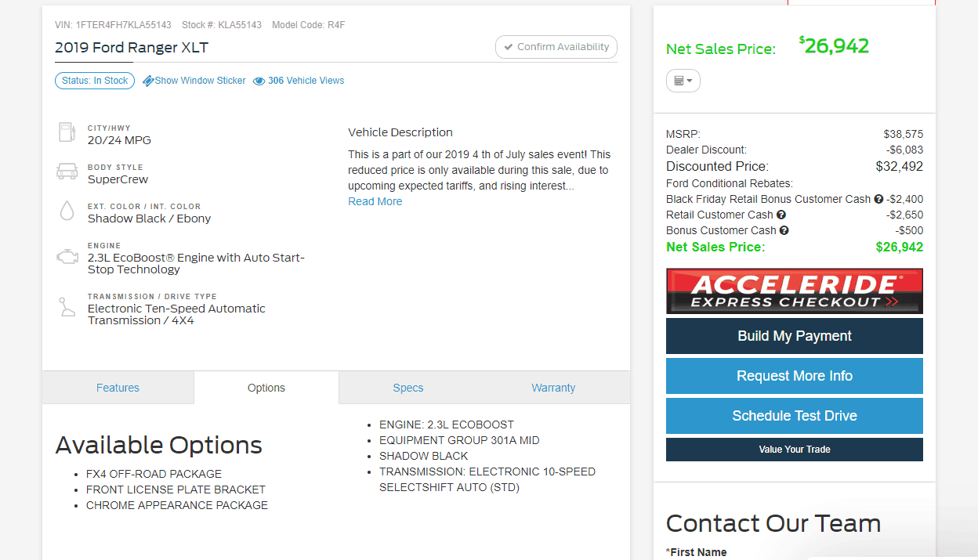Switch to the Features tab

pos(118,388)
